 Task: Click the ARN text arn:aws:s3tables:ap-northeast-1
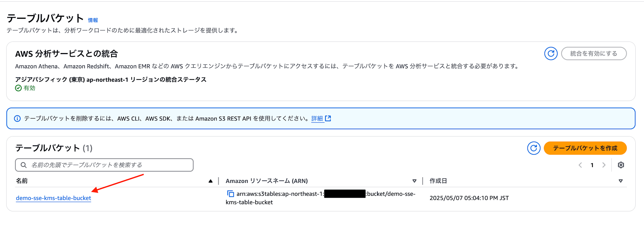(x=280, y=194)
